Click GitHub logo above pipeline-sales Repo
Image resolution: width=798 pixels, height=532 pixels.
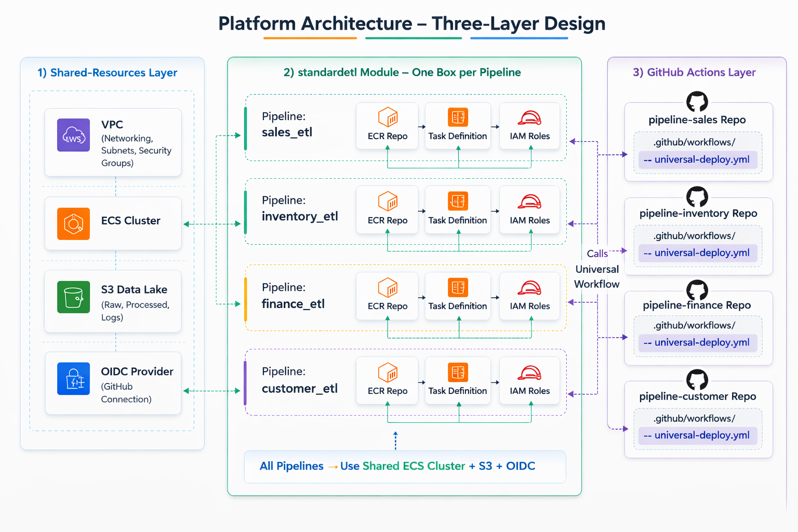click(697, 102)
